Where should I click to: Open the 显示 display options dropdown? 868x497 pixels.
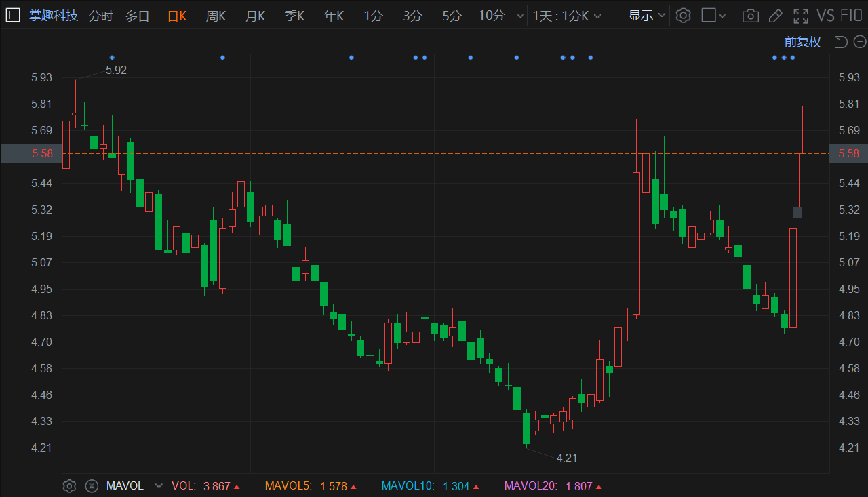tap(647, 16)
